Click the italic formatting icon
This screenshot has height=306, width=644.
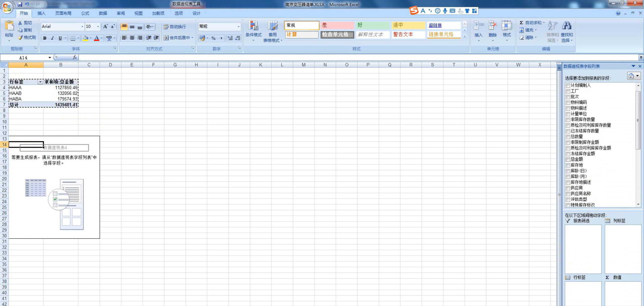click(x=52, y=38)
